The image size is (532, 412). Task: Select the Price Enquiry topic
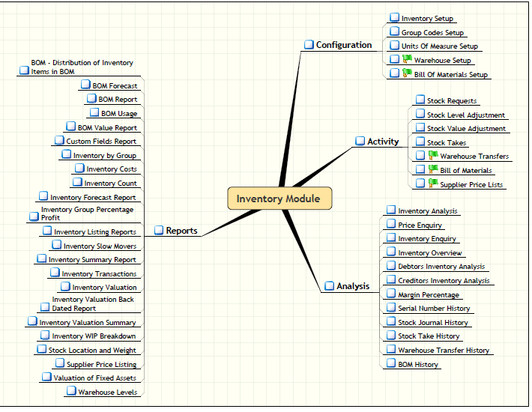click(420, 225)
